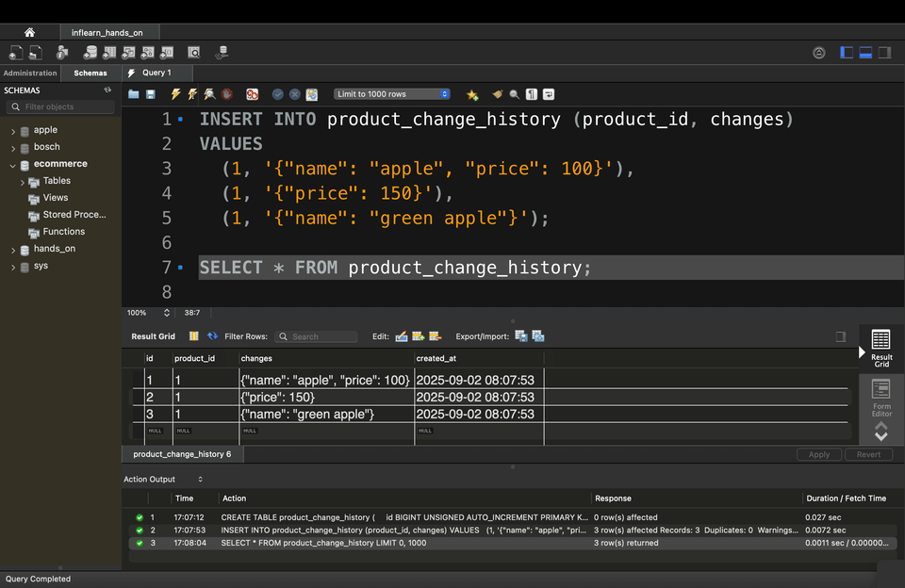Open the object inspector info icon

click(x=62, y=53)
